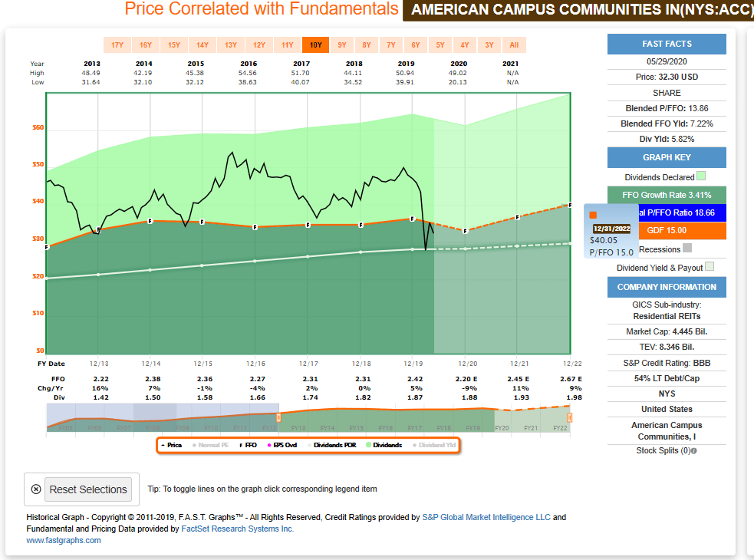Screen dimensions: 754x560
Task: Click the 'Div Yld: 5.82%' value
Action: coord(667,139)
